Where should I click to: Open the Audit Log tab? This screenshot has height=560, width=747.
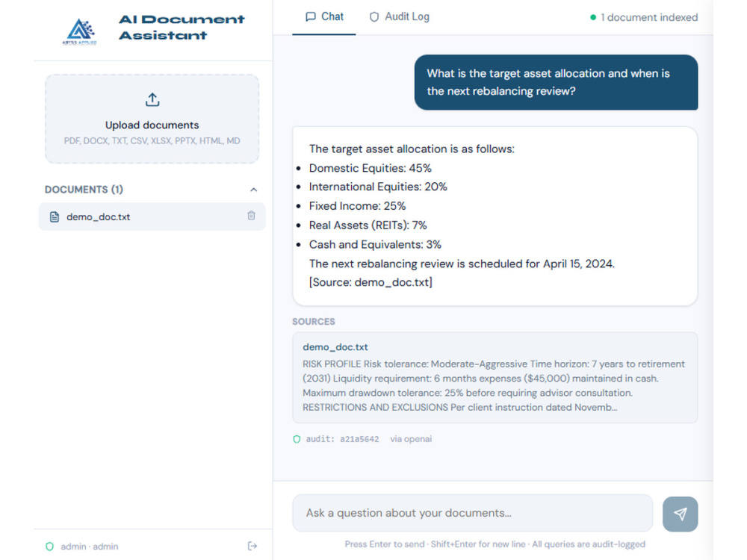click(x=399, y=17)
